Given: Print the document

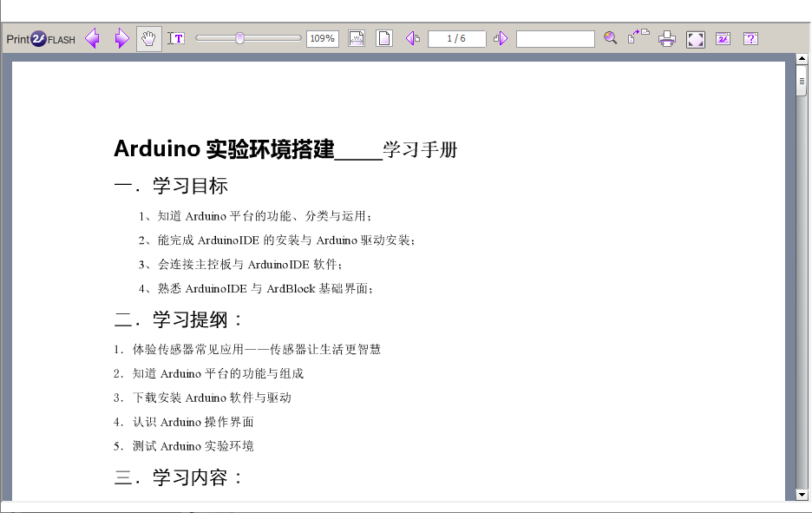Looking at the screenshot, I should click(667, 38).
